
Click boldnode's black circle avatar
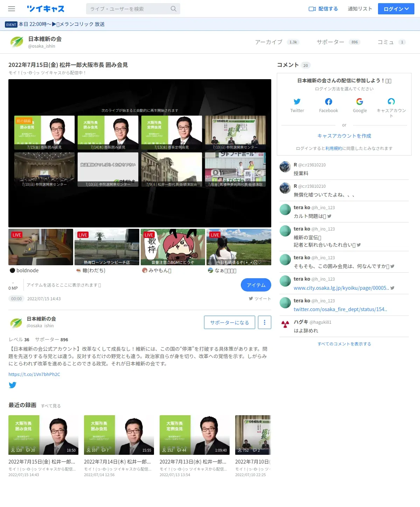pyautogui.click(x=12, y=270)
